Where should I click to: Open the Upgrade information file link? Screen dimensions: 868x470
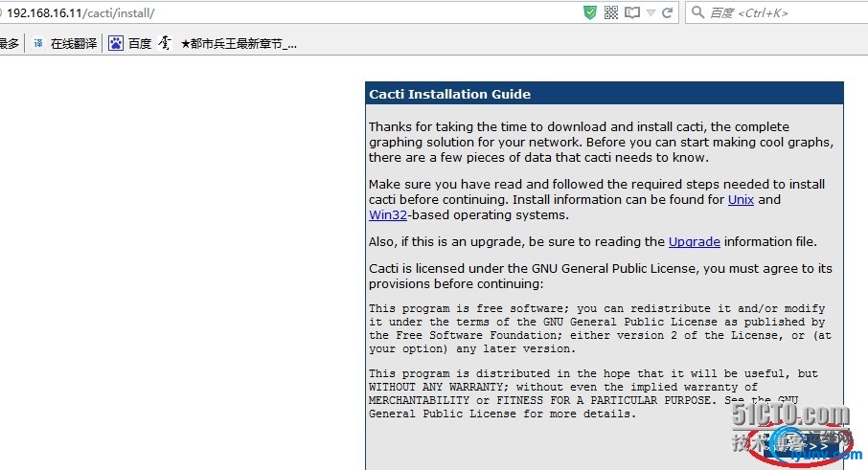tap(695, 241)
